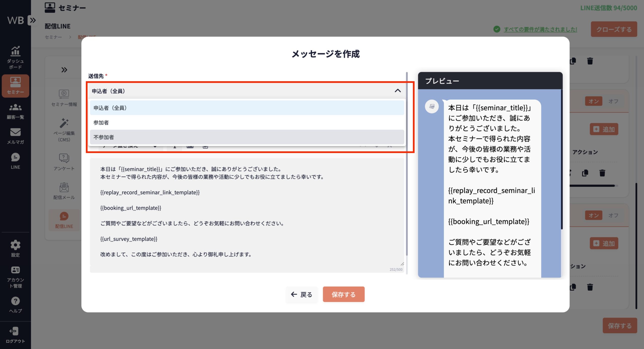Switch the upper toggle to オフ
644x349 pixels.
[613, 101]
